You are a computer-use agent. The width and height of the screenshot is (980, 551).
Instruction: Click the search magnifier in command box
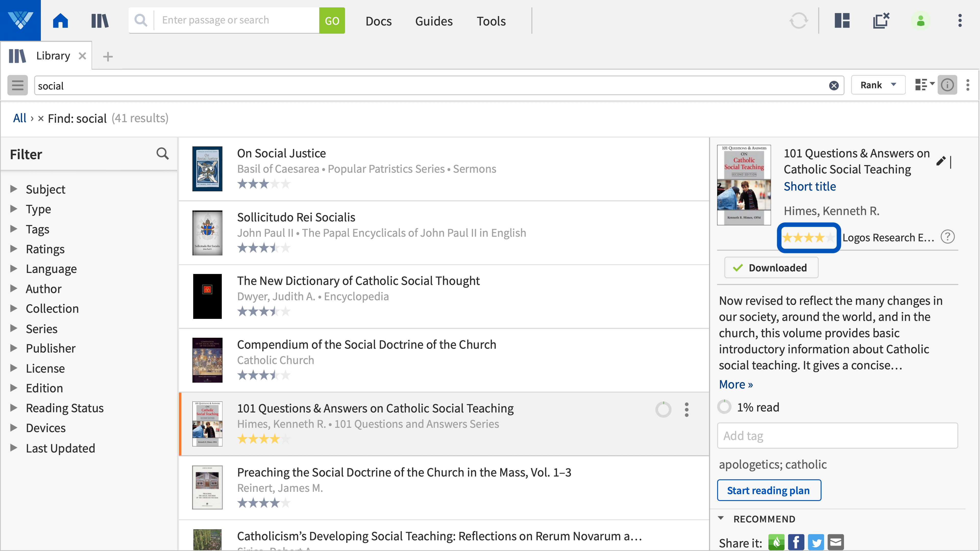click(x=141, y=20)
